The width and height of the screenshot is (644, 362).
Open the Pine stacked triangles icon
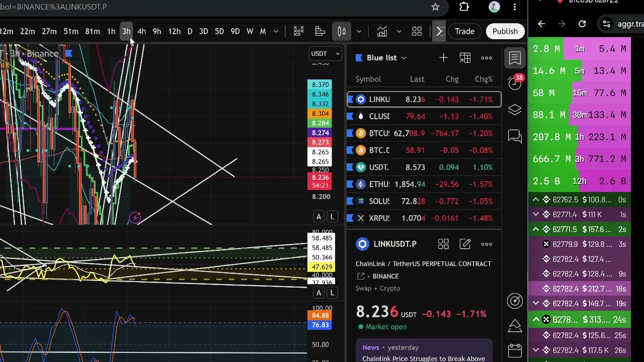click(x=515, y=326)
